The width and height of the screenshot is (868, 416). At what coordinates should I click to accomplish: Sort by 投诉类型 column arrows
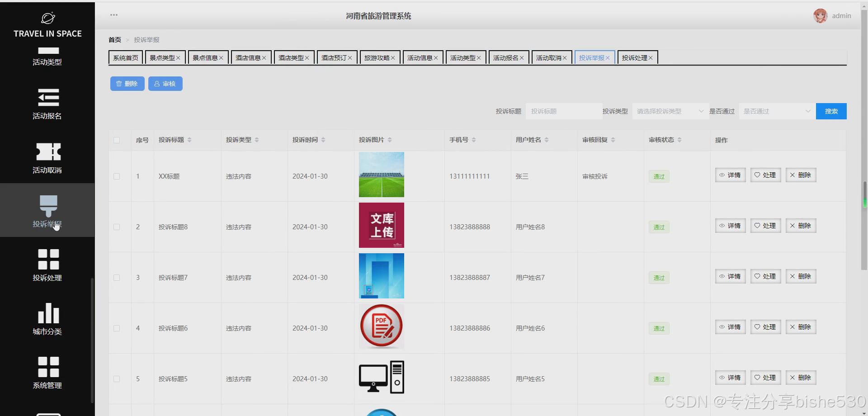tap(257, 140)
